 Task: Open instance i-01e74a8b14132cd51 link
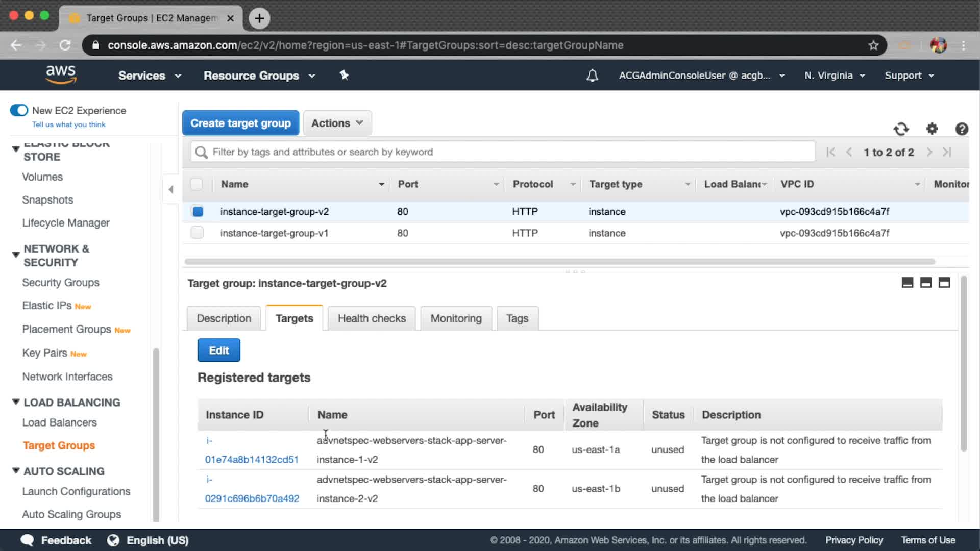251,459
